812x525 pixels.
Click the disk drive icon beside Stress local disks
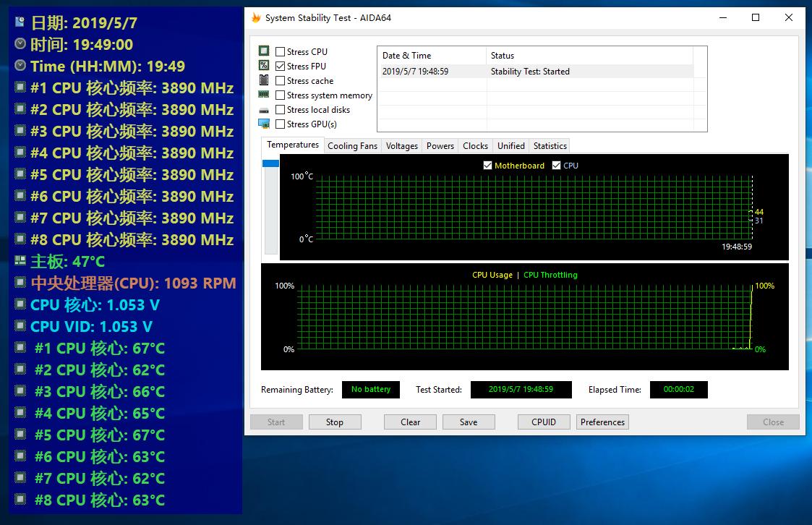click(x=264, y=111)
